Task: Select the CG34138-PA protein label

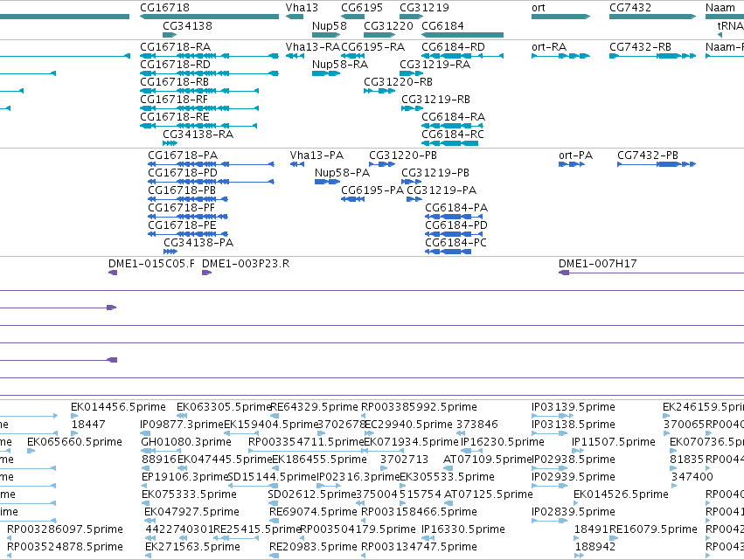Action: (198, 243)
